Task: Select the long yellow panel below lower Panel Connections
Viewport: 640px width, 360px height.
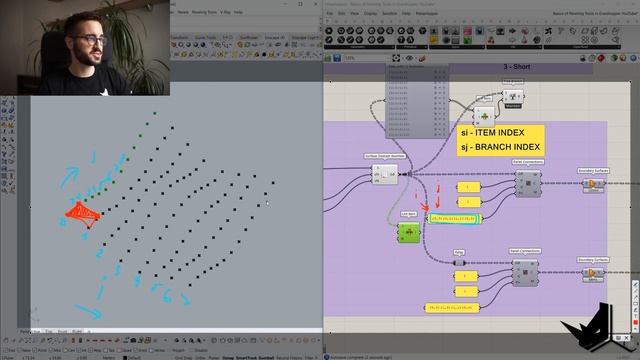Action: (x=452, y=307)
